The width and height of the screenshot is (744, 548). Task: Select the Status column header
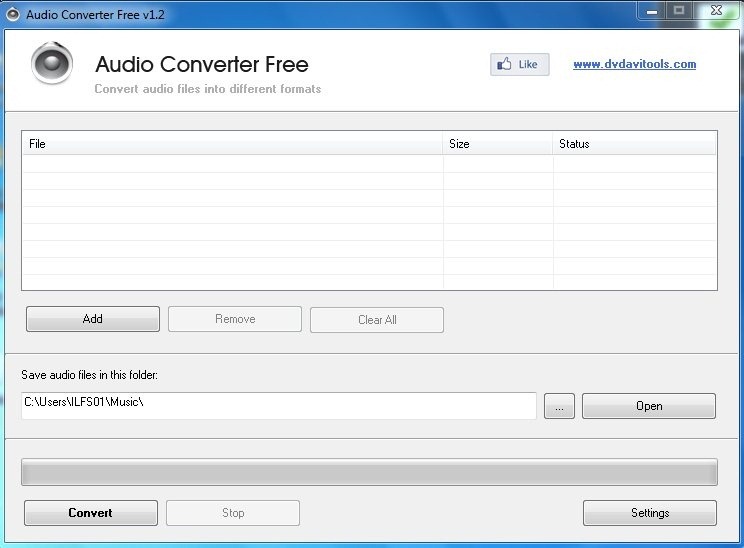(x=634, y=144)
